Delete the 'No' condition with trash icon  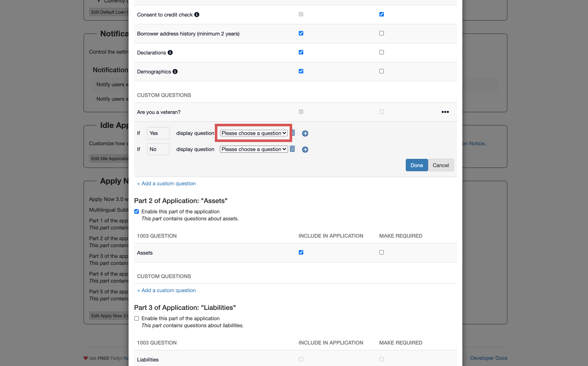click(x=292, y=149)
